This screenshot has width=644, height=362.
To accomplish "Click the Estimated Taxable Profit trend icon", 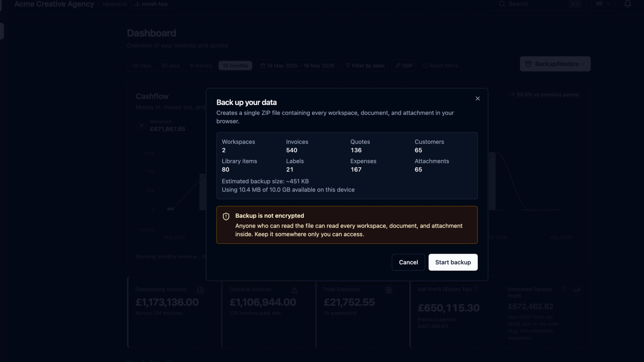I will (x=577, y=290).
